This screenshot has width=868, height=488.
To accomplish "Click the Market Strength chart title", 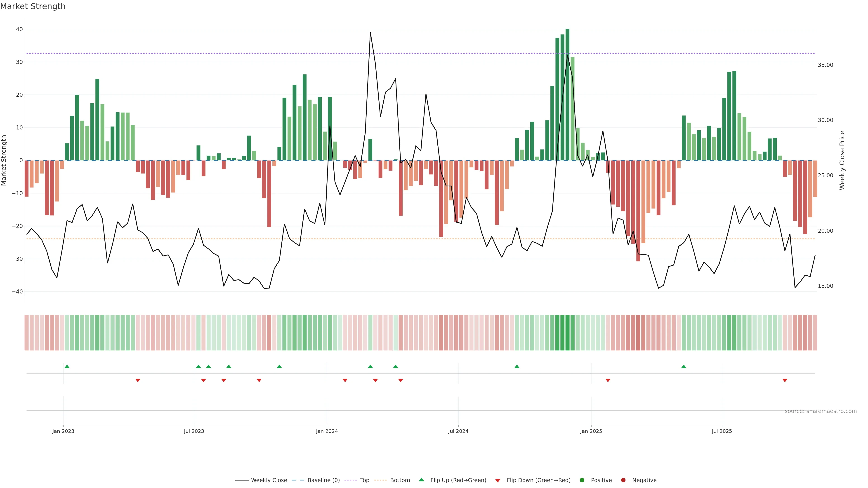I will [33, 6].
